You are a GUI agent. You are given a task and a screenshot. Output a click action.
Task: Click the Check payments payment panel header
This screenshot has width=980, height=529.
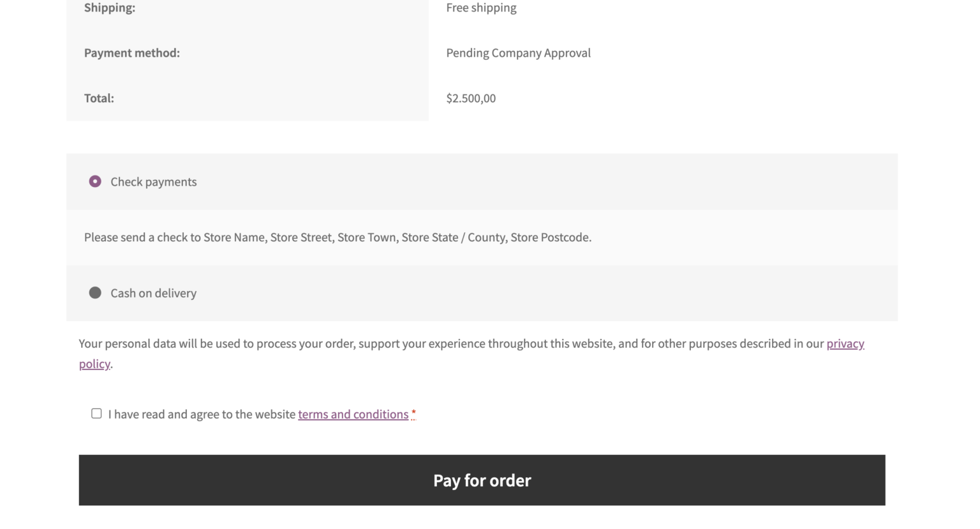482,182
